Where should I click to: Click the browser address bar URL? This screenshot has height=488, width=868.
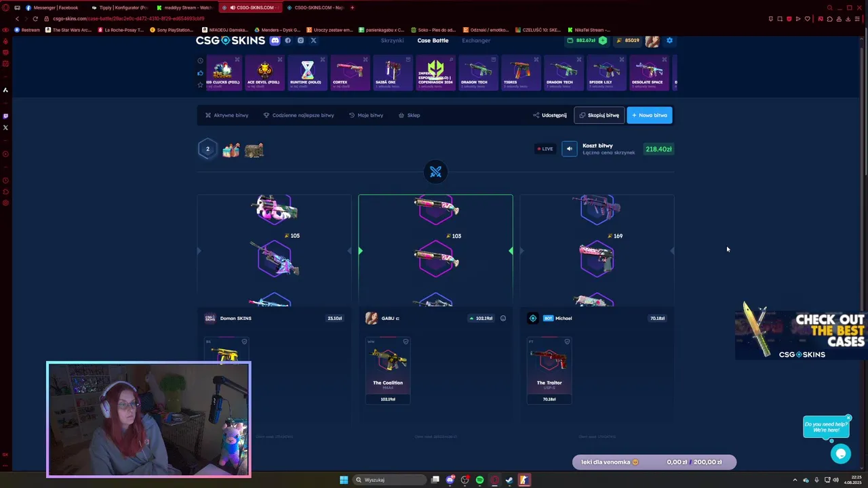pyautogui.click(x=129, y=19)
